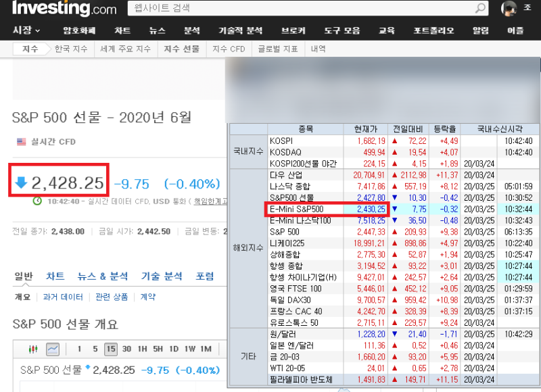Select the KOSPI row name
This screenshot has height=392, width=541.
coord(281,141)
